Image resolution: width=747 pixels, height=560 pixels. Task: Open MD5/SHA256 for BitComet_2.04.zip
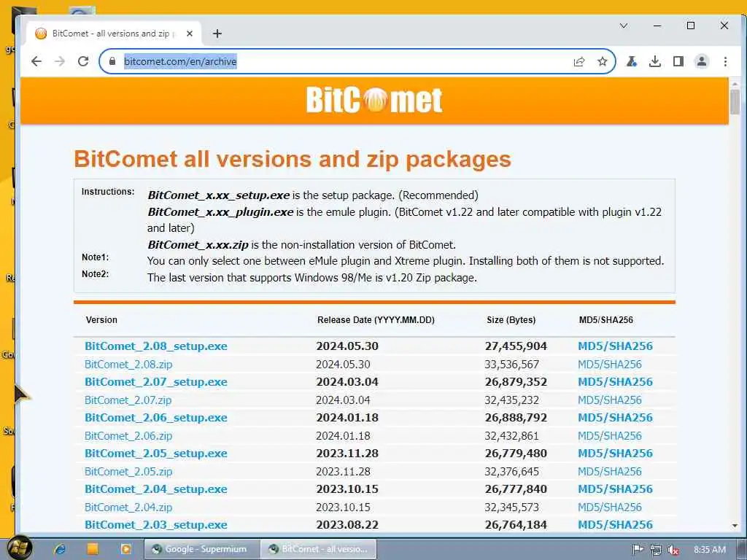pyautogui.click(x=610, y=507)
